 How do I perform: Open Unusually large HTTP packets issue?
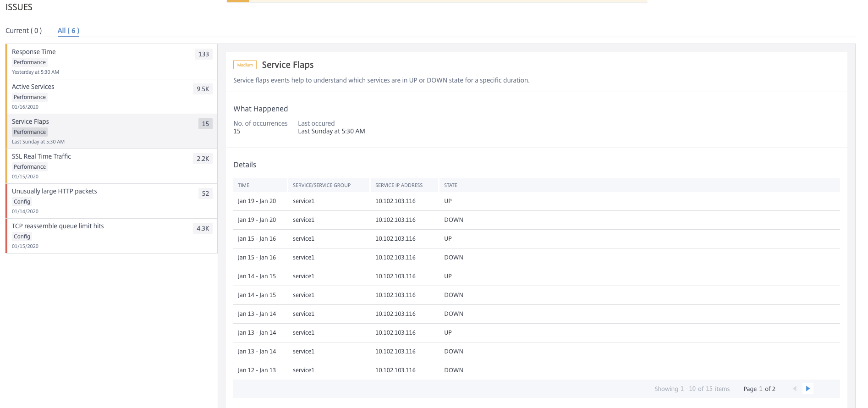(x=111, y=201)
